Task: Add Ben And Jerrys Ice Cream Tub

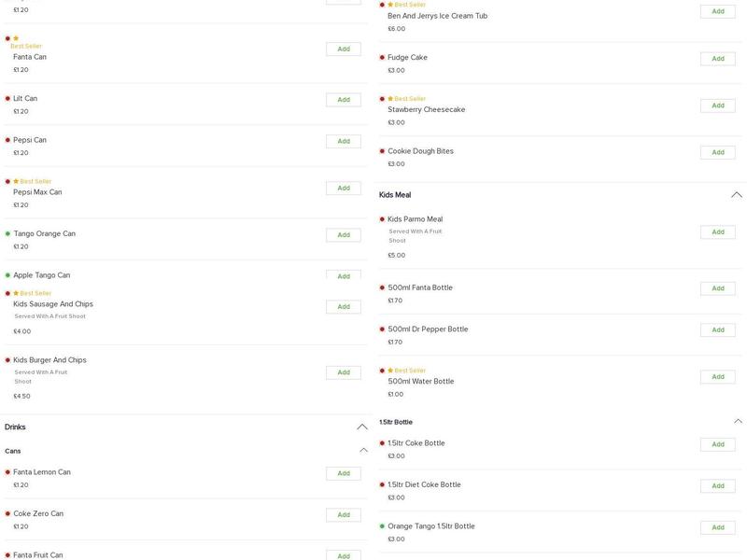Action: [x=717, y=12]
